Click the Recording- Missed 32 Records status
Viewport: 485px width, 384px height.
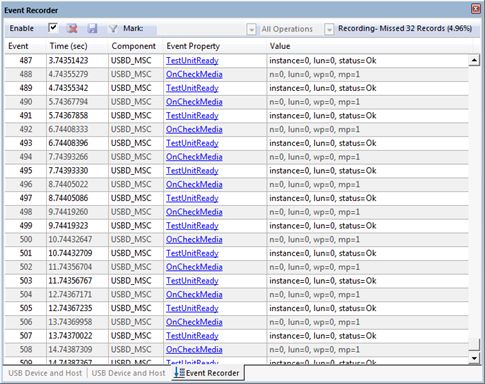(x=405, y=29)
